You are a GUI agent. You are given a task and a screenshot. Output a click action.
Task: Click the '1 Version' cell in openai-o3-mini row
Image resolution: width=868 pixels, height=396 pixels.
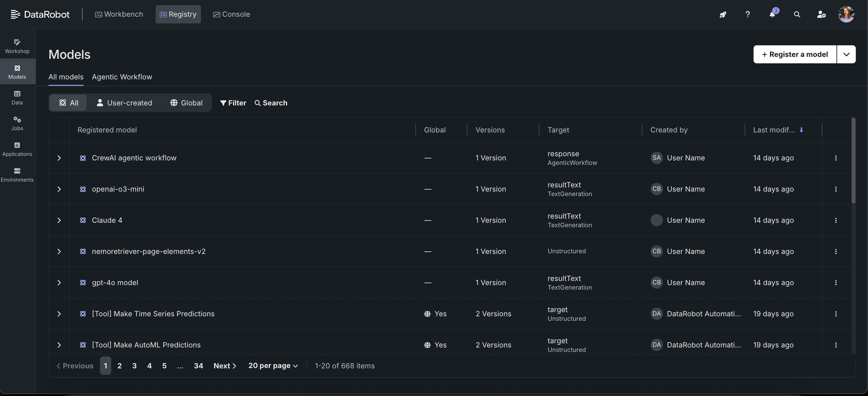491,189
